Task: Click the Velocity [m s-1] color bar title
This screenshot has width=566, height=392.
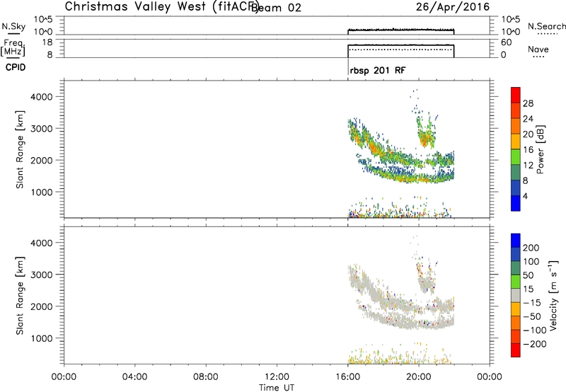Action: 553,295
